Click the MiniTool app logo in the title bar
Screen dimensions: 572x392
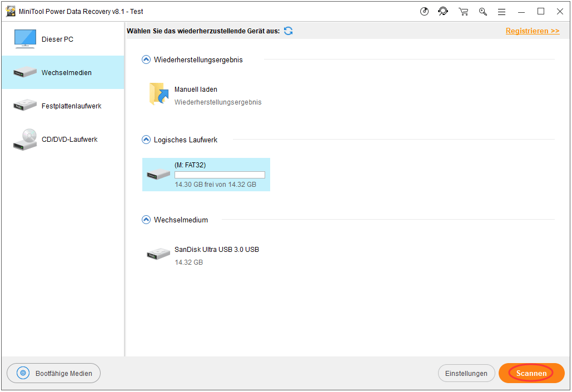coord(11,12)
